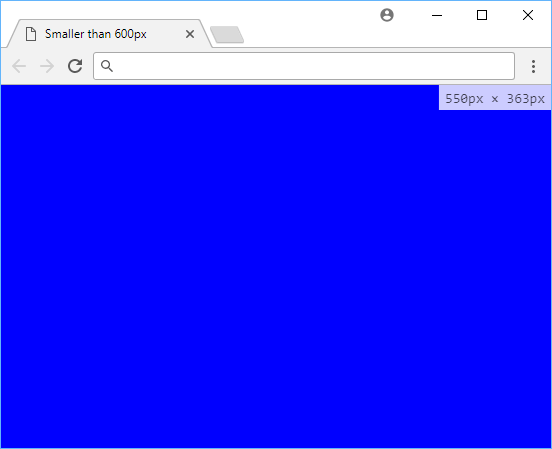The image size is (552, 449).
Task: Close the browser window
Action: pos(528,15)
